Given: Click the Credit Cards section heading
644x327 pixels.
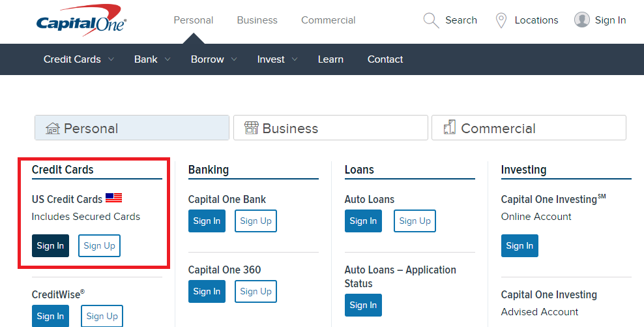Looking at the screenshot, I should coord(63,170).
